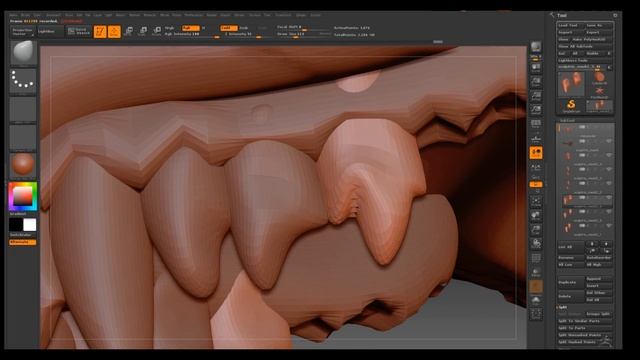This screenshot has height=360, width=640.
Task: Toggle the orange Rgb channel button
Action: [x=191, y=28]
